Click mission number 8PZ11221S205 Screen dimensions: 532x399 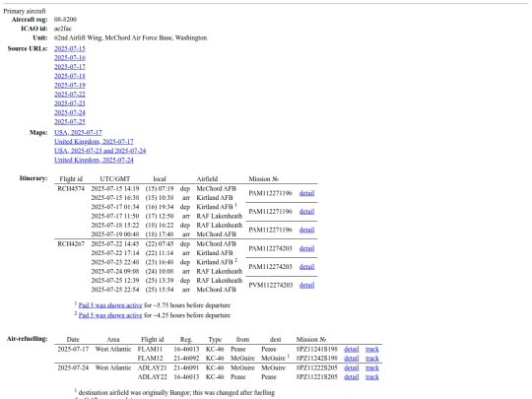tap(317, 377)
